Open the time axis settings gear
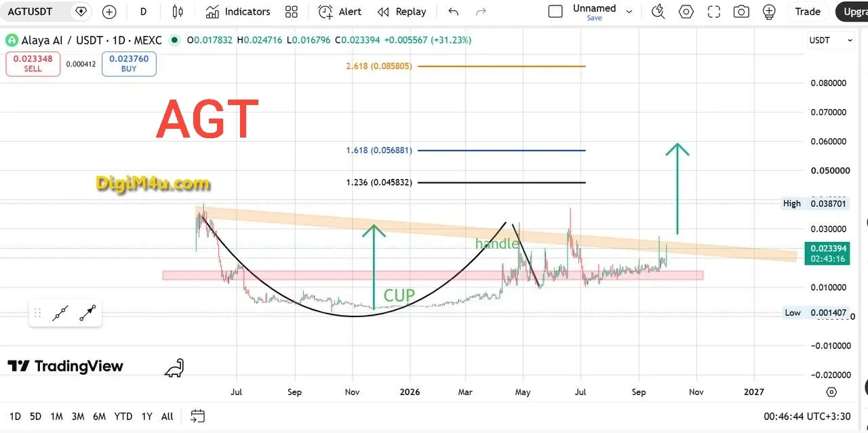Image resolution: width=868 pixels, height=433 pixels. click(x=831, y=392)
